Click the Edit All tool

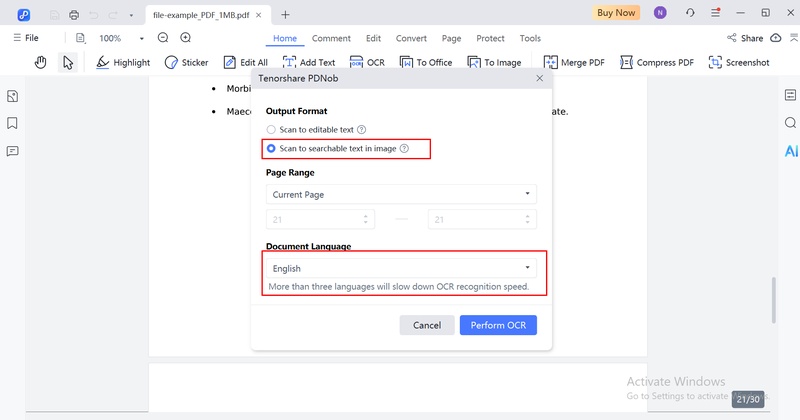[245, 62]
